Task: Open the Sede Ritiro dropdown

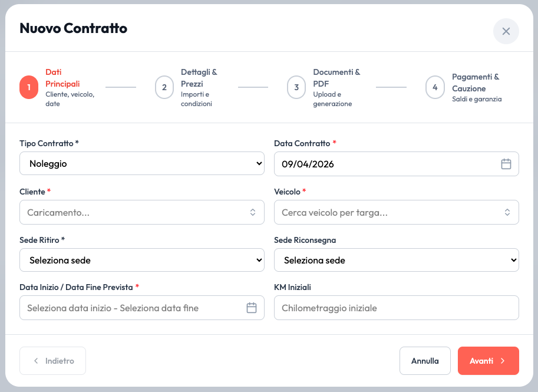Action: pyautogui.click(x=142, y=259)
